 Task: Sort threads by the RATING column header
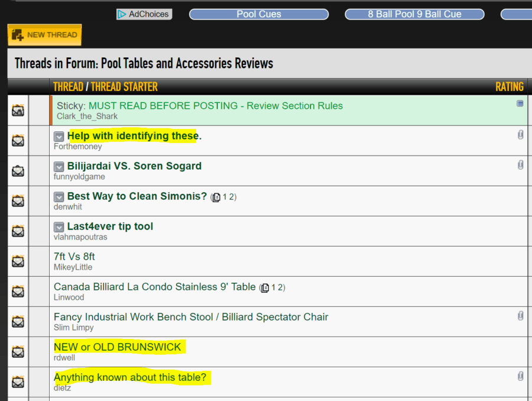[509, 87]
